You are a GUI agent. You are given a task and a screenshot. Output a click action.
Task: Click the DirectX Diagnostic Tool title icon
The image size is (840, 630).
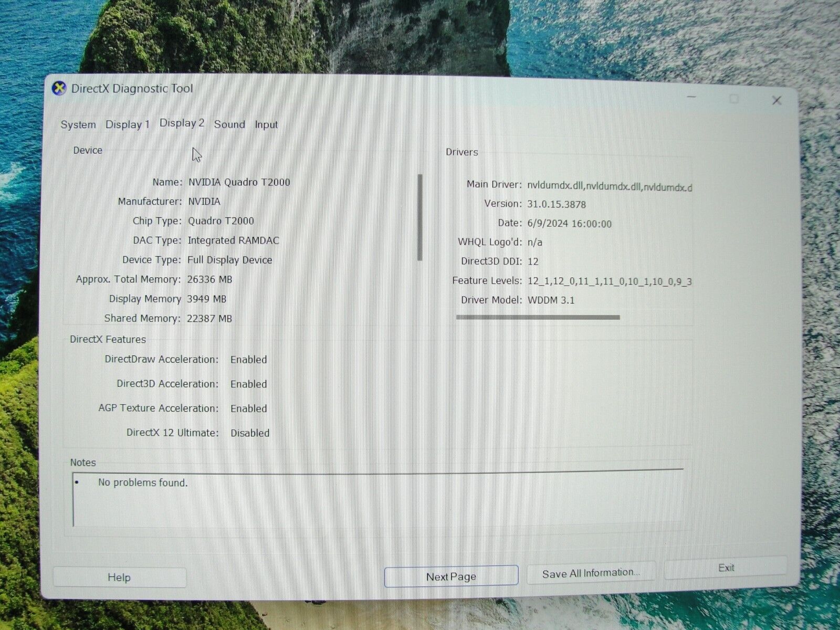(59, 88)
